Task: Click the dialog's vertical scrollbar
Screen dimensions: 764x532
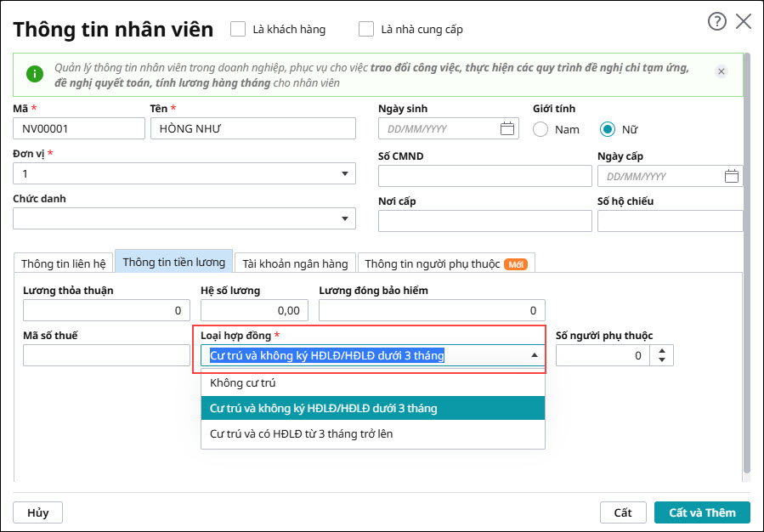Action: pos(747,263)
